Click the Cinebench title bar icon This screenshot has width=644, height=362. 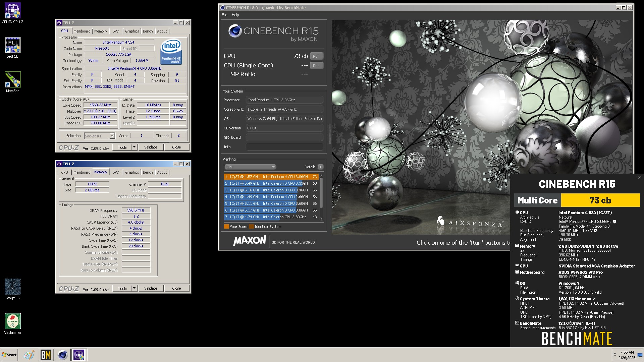point(222,7)
